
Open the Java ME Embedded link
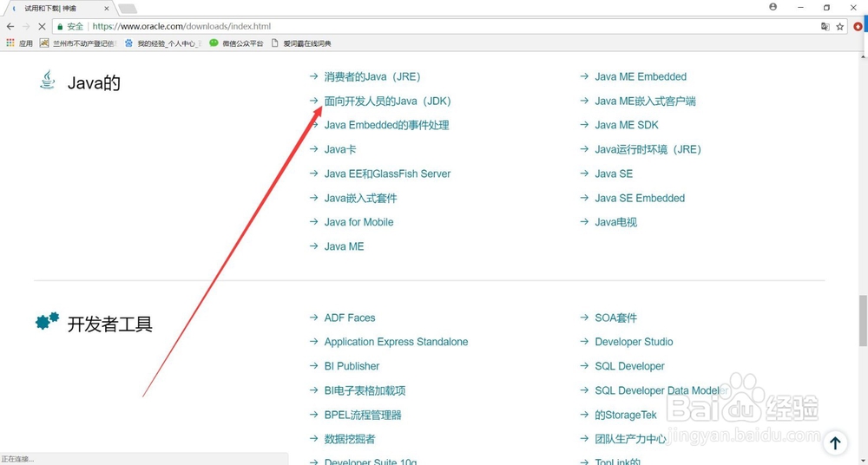(x=641, y=77)
